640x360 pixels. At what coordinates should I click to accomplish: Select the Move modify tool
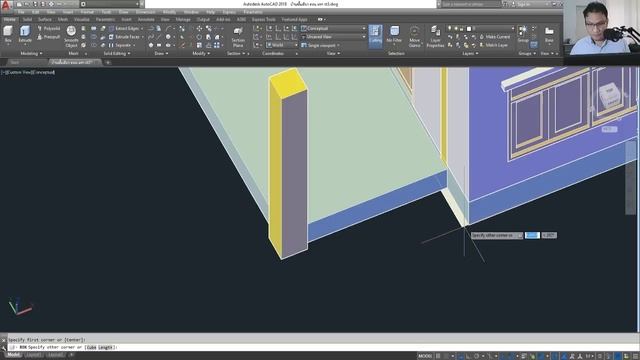199,29
